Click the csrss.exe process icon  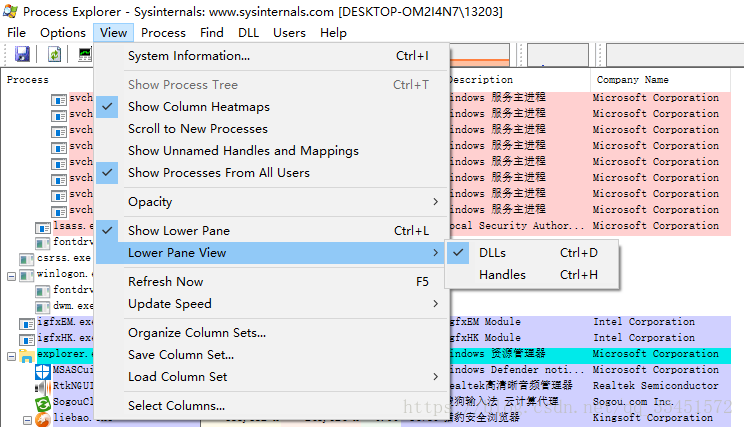[27, 260]
